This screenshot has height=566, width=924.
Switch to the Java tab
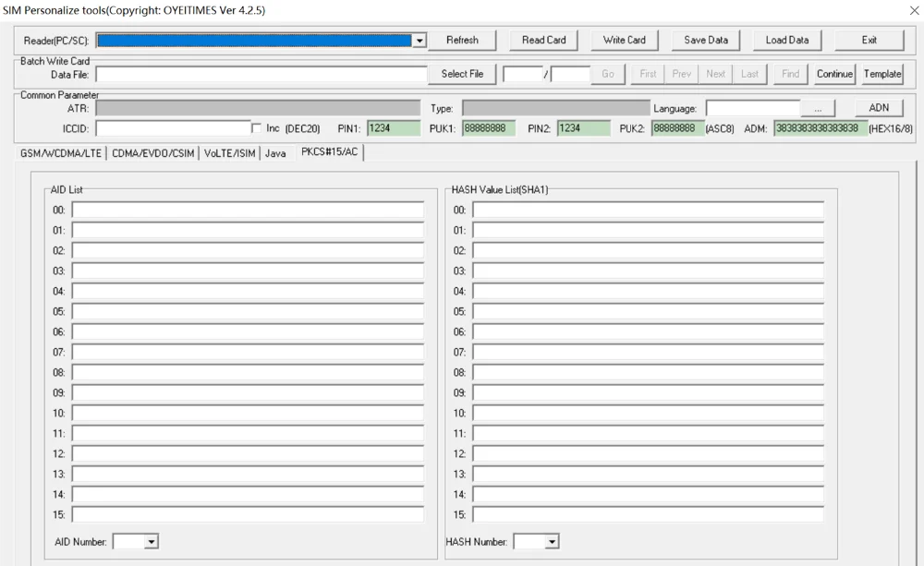click(275, 153)
